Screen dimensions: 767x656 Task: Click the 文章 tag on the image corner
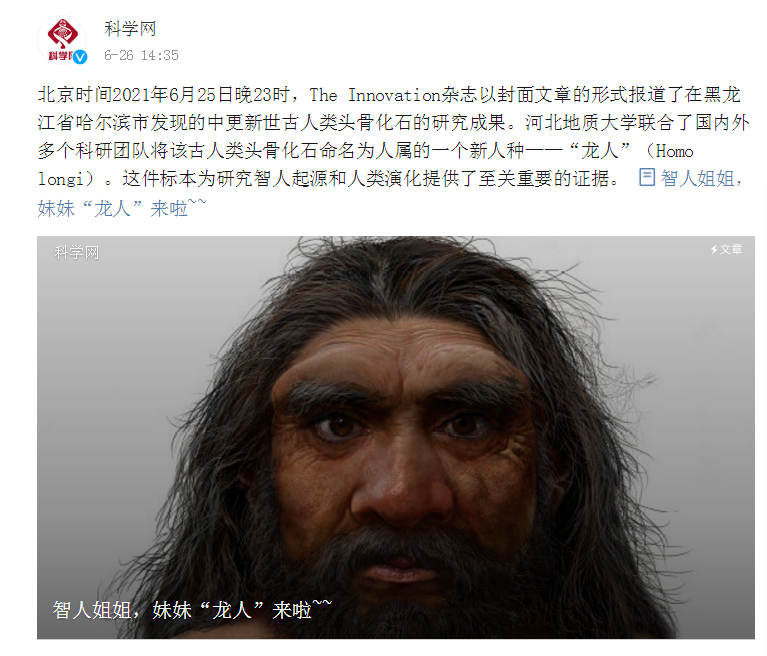click(731, 249)
